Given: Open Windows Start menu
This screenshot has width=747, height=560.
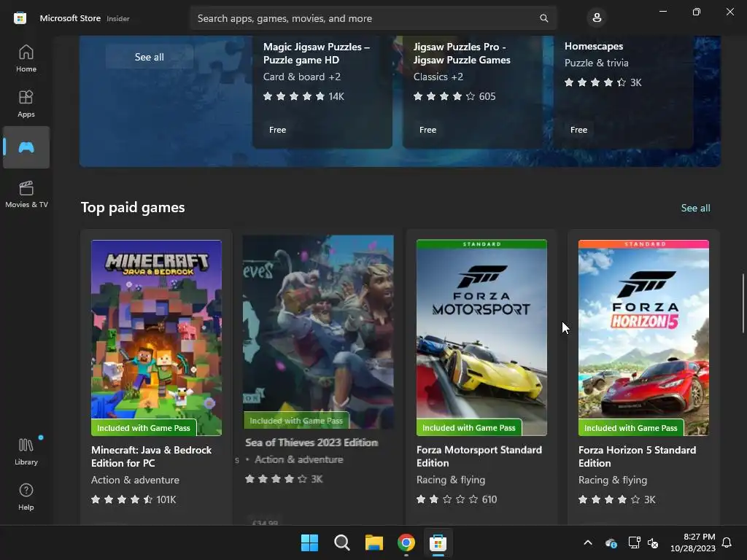Looking at the screenshot, I should pos(309,542).
